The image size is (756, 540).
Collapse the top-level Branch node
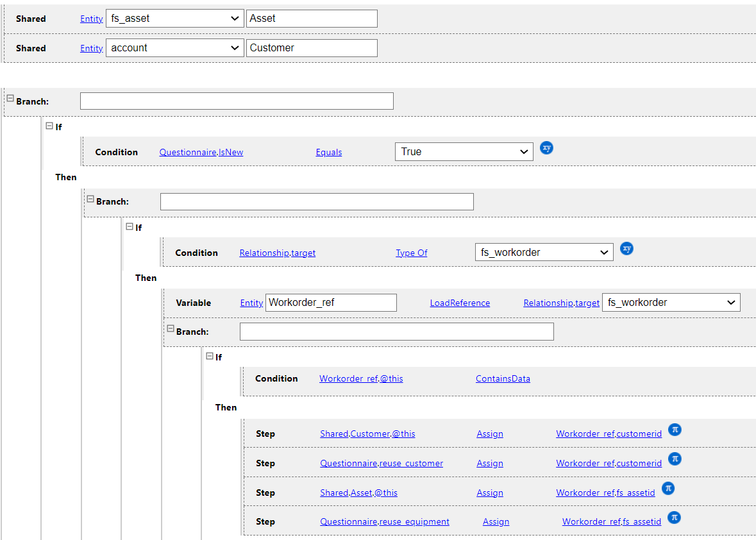10,98
